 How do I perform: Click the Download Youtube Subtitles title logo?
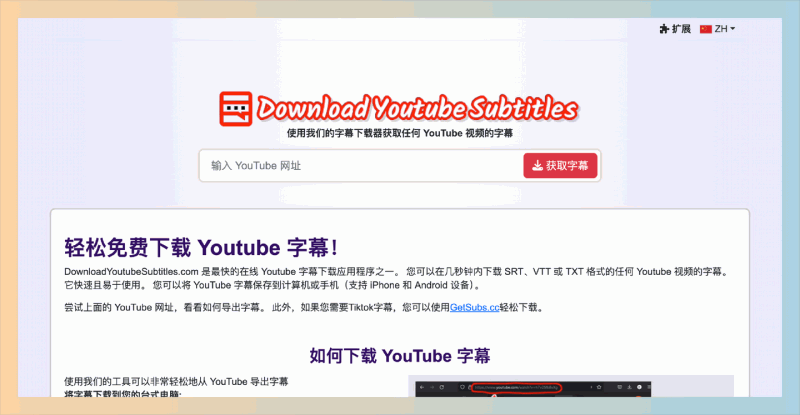[x=417, y=108]
